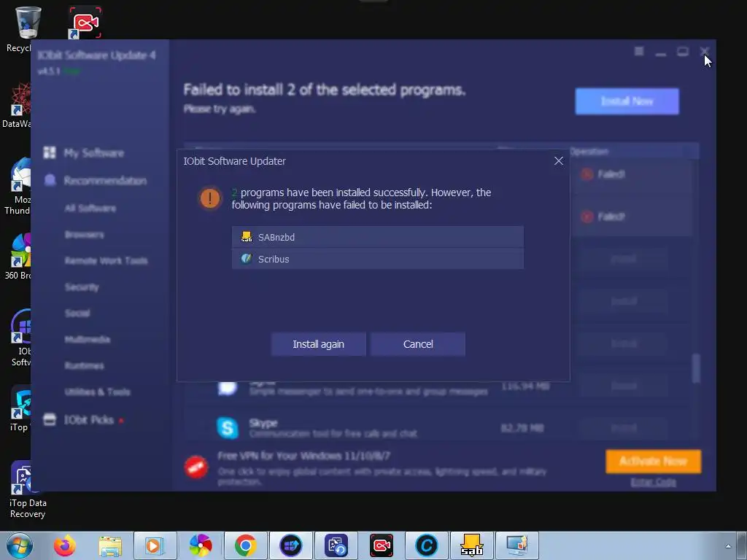Open the Windows Start menu
The height and width of the screenshot is (560, 747).
[x=20, y=545]
